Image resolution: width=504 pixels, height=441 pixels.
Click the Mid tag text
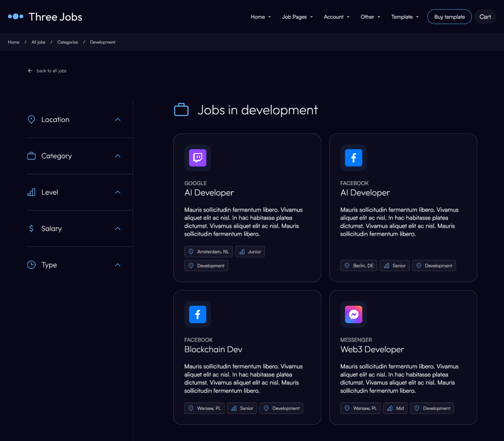[x=400, y=408]
